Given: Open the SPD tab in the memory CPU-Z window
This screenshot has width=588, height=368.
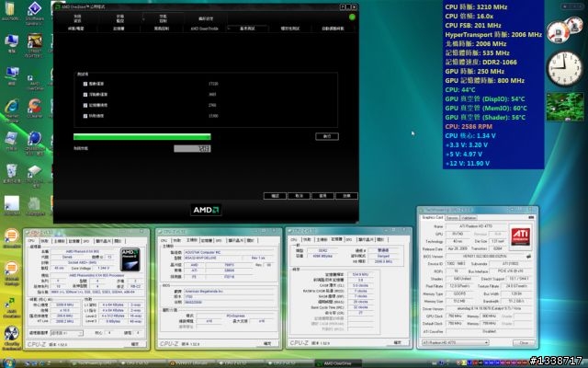Looking at the screenshot, I should (x=348, y=239).
